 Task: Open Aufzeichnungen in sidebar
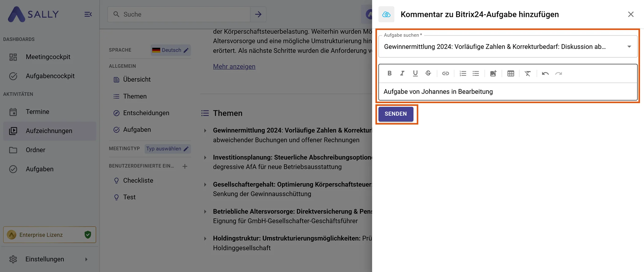[x=50, y=131]
